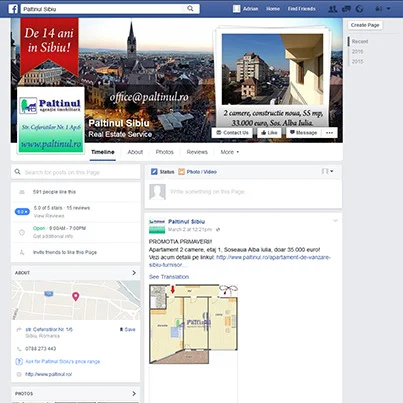Open the Paltinul page profile picture

click(51, 120)
